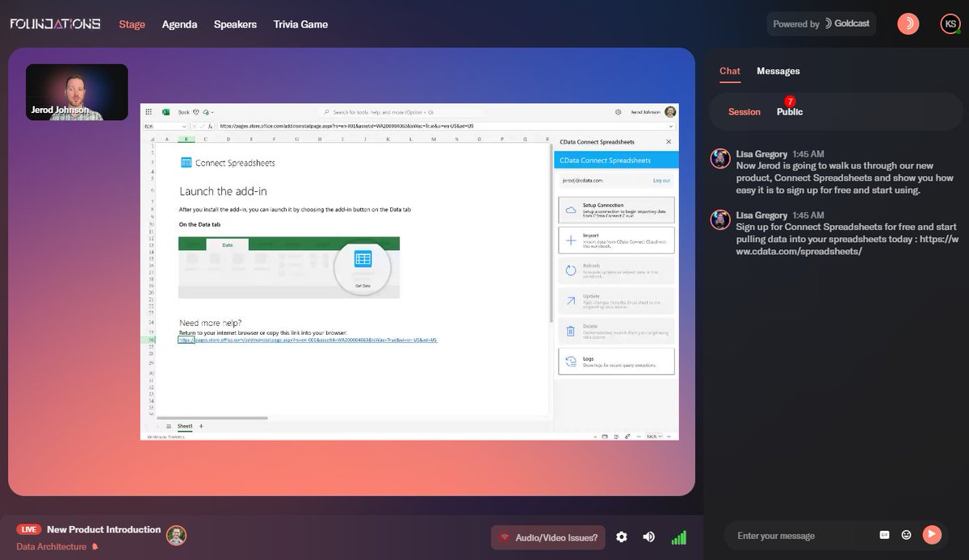Add a new sheet with plus button
The width and height of the screenshot is (969, 560).
pyautogui.click(x=201, y=425)
